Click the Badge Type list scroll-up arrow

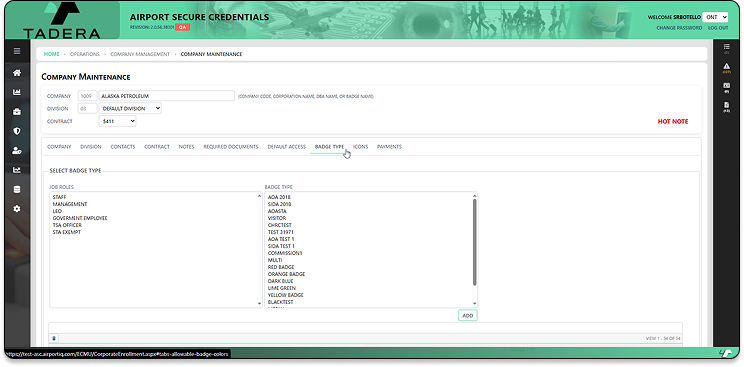point(474,196)
